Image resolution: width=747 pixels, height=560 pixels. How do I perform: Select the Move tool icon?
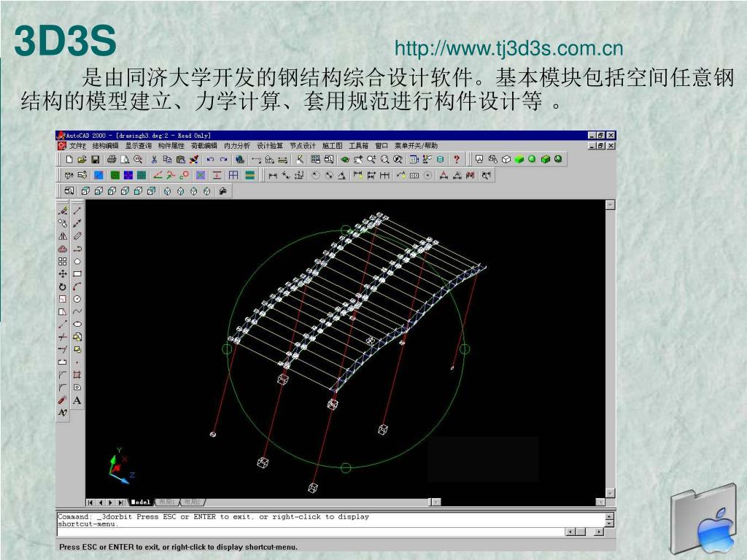(x=63, y=274)
